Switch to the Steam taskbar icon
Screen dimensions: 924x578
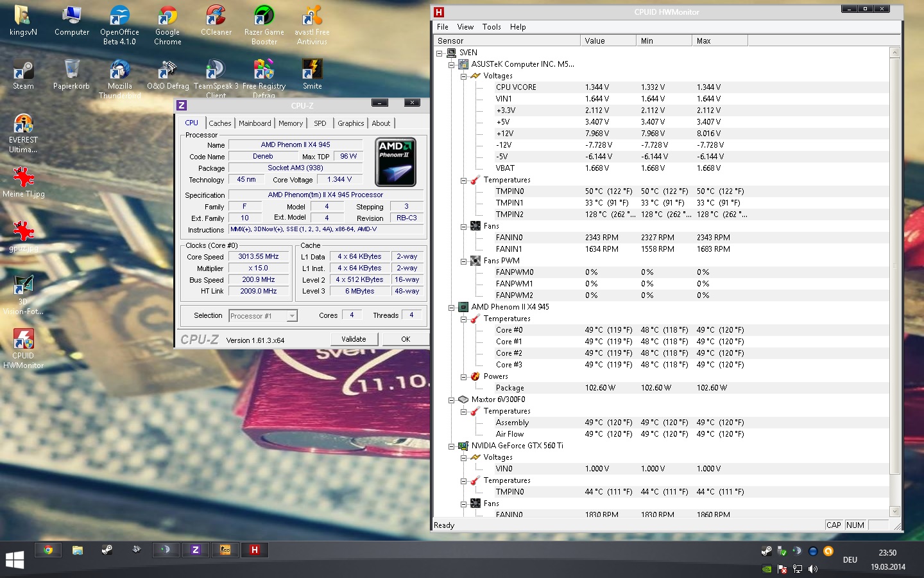(107, 550)
